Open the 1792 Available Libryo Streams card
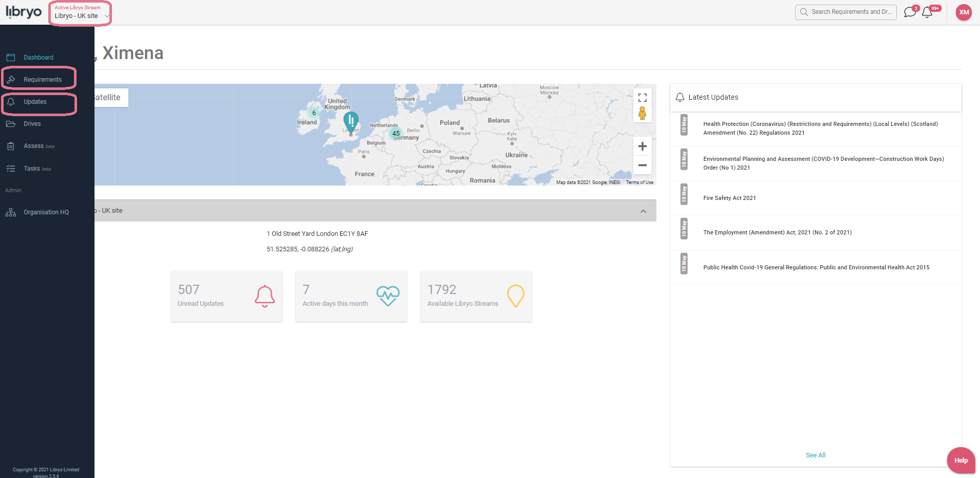980x478 pixels. pyautogui.click(x=476, y=297)
